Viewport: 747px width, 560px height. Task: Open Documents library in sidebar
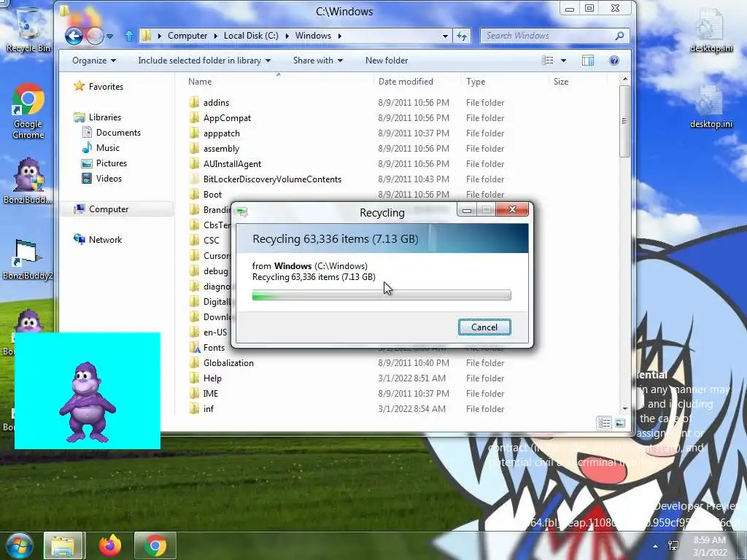pos(112,133)
